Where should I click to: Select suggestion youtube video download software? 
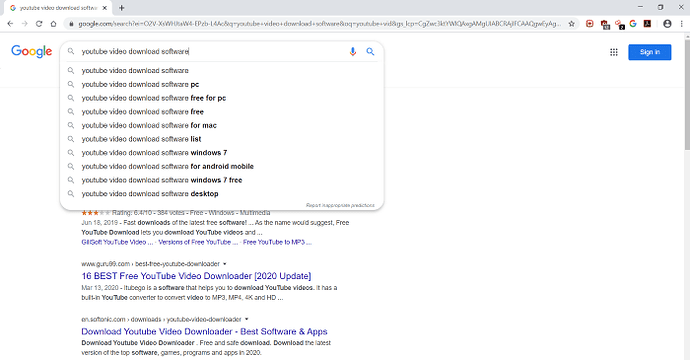222,70
